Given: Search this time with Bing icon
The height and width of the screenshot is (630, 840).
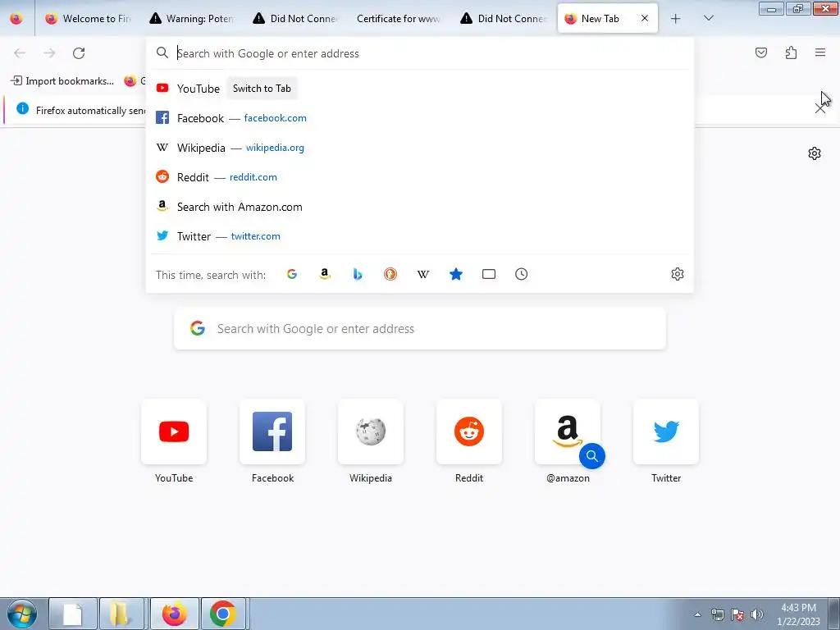Looking at the screenshot, I should pyautogui.click(x=358, y=274).
